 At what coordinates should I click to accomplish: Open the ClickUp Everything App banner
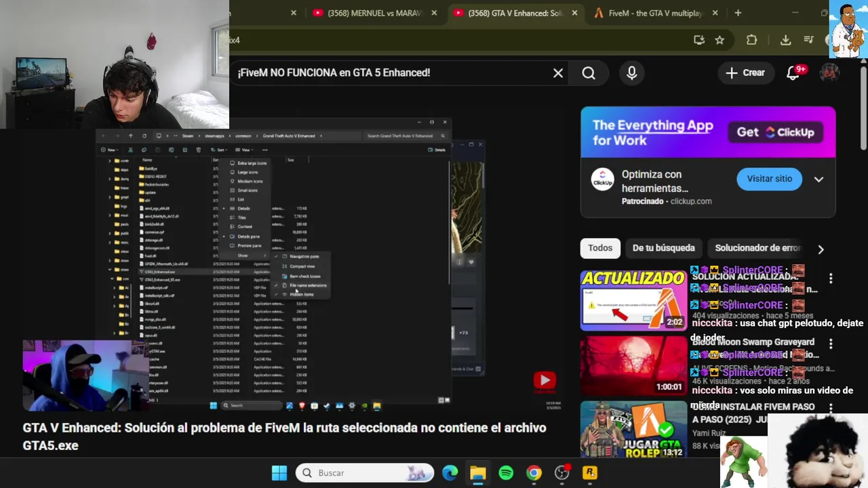[708, 132]
